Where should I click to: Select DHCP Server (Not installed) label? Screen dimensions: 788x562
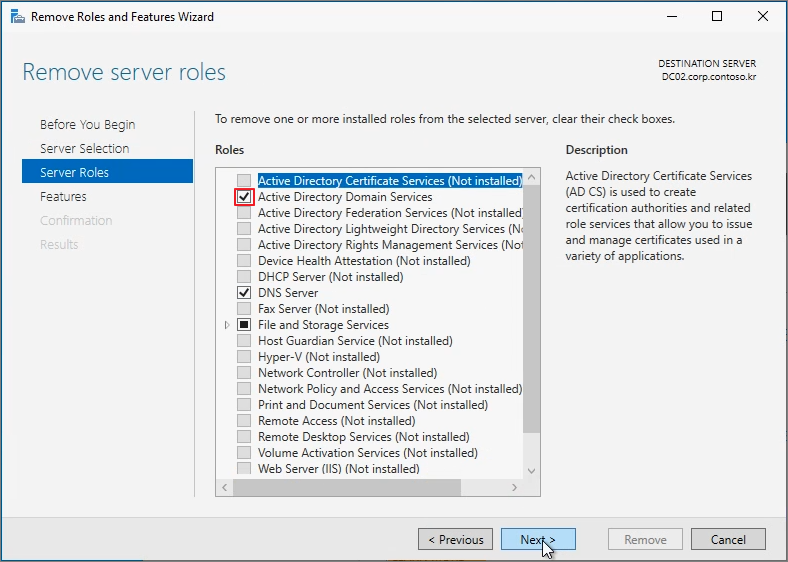point(331,276)
